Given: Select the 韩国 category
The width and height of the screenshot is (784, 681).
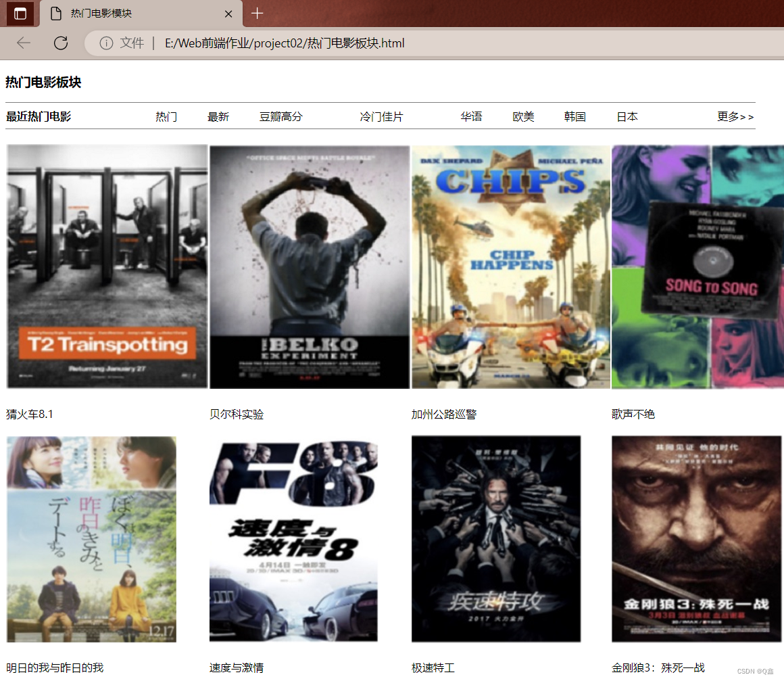Looking at the screenshot, I should [x=575, y=116].
